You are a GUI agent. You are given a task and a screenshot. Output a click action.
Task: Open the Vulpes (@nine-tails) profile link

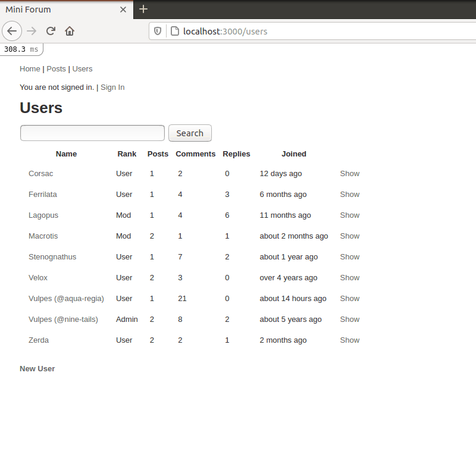tap(63, 320)
